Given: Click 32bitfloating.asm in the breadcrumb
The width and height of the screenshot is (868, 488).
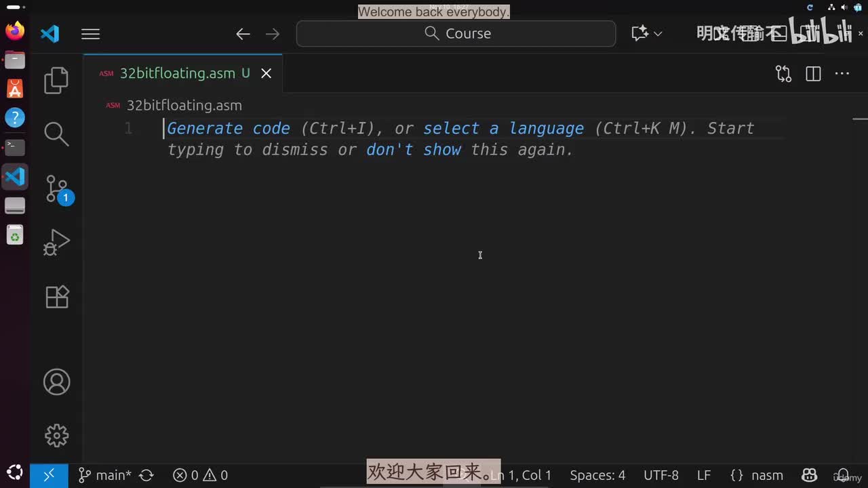Looking at the screenshot, I should point(184,105).
